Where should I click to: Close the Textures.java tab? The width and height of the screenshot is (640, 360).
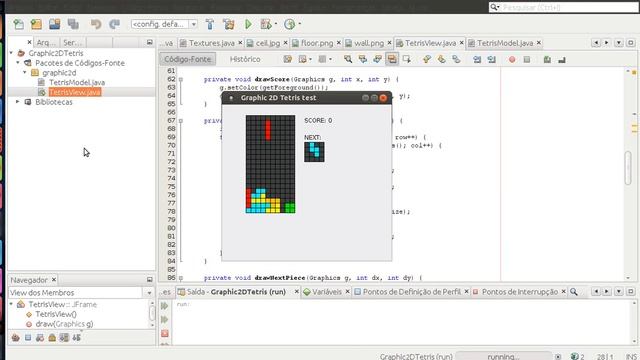point(240,42)
